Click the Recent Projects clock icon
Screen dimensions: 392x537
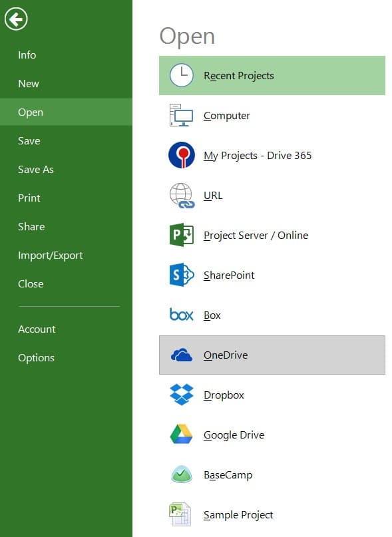point(181,75)
